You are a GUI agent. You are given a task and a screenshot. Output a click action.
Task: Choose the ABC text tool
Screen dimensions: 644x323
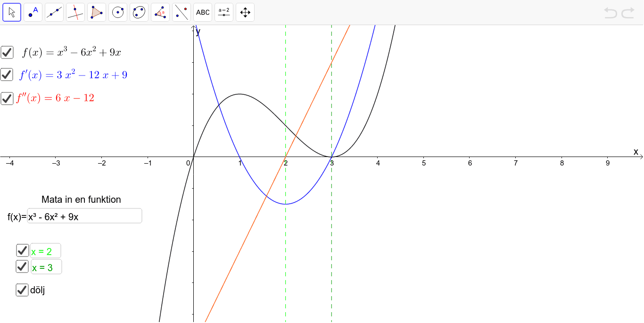203,12
